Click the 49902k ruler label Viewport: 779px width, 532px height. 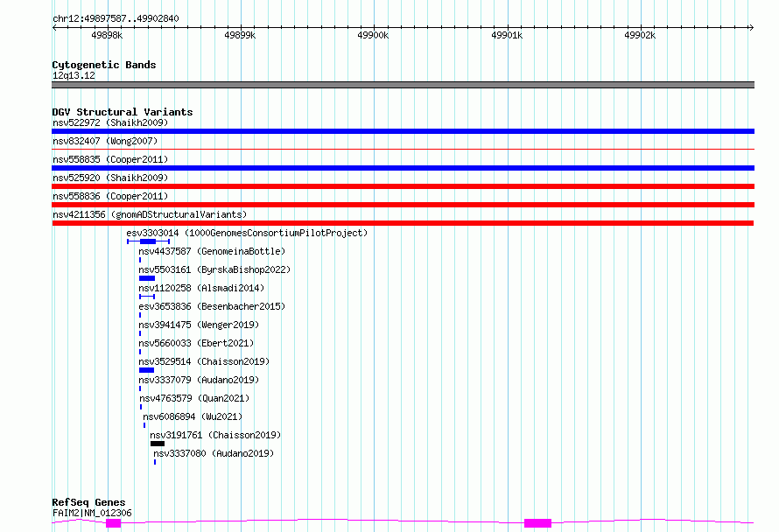pos(640,36)
